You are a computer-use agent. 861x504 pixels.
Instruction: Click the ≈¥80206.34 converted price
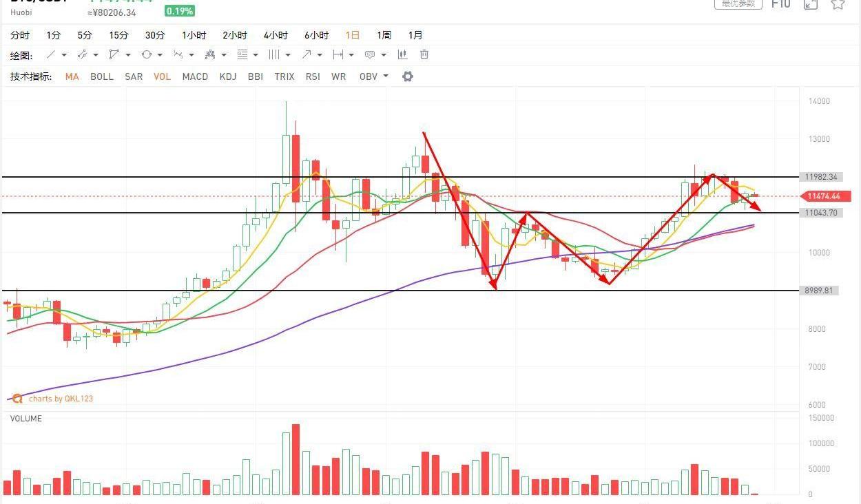coord(112,12)
